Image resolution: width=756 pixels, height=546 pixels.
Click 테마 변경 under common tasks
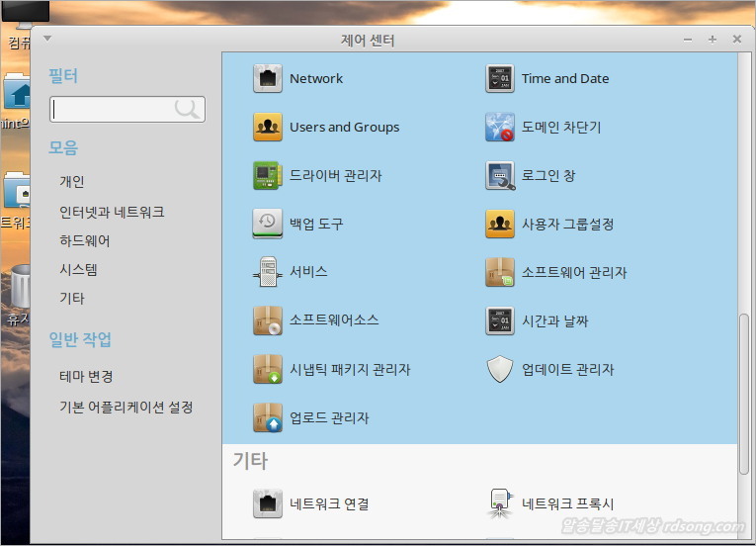[x=86, y=377]
